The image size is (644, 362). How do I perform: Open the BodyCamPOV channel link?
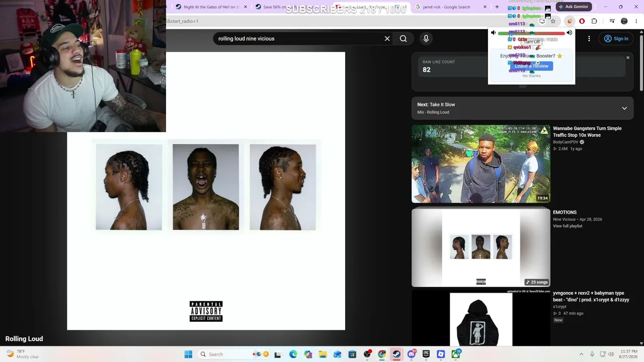tap(566, 142)
